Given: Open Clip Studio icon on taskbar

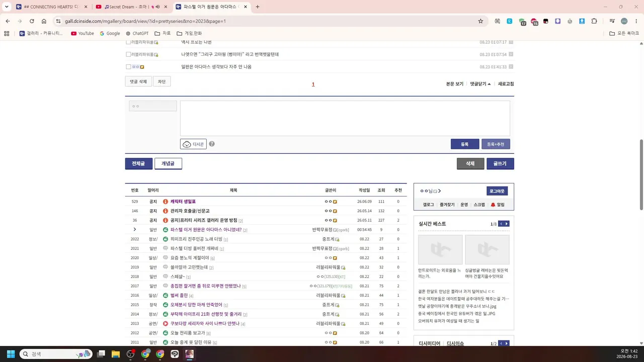Looking at the screenshot, I should 175,354.
